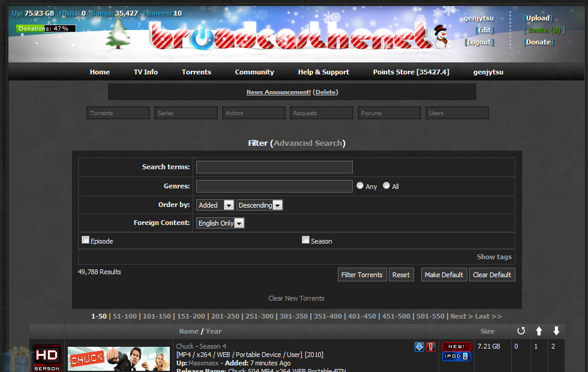Click the Delete announcement link
This screenshot has height=372, width=588.
(326, 92)
